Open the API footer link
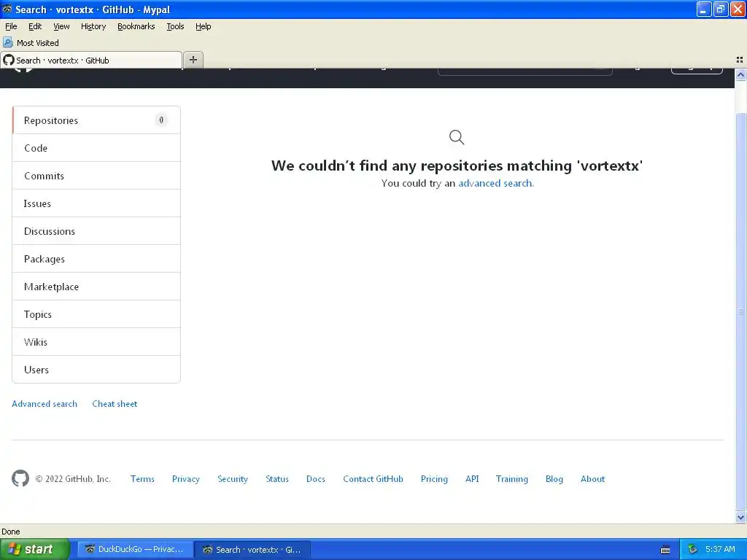747x560 pixels. 472,479
